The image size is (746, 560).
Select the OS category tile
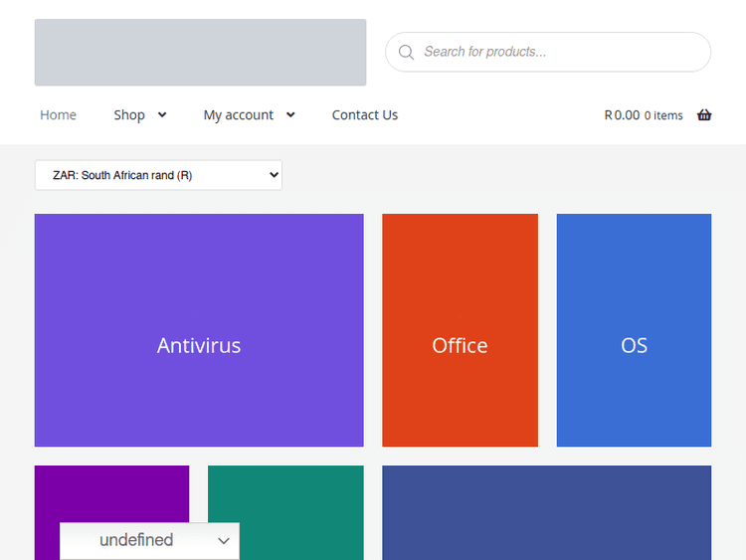634,330
